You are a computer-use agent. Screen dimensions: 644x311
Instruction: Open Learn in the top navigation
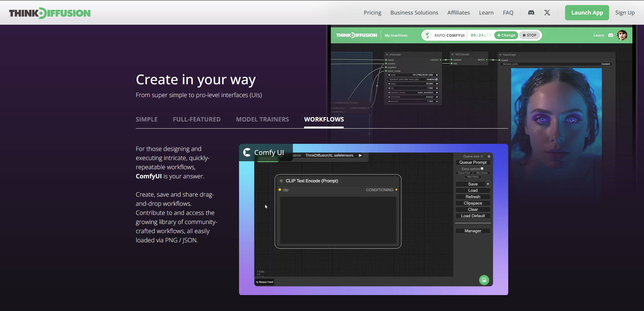pyautogui.click(x=486, y=13)
